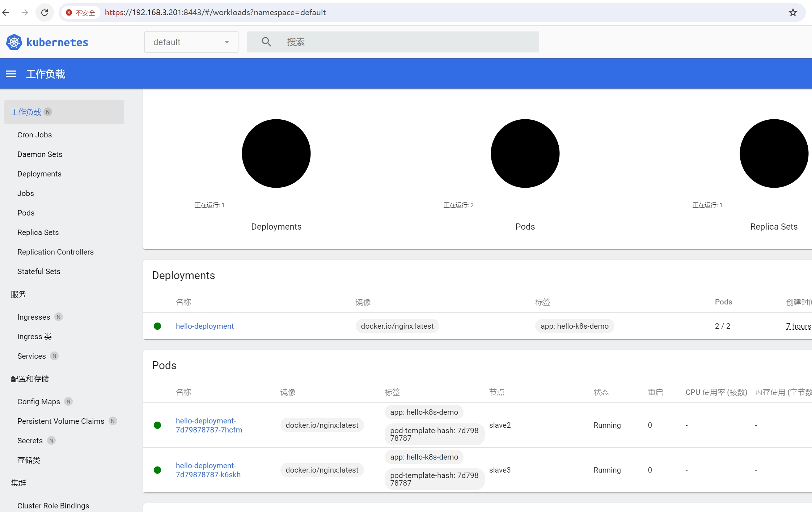Screen dimensions: 812x512
Task: Open Secrets in the sidebar
Action: tap(30, 441)
